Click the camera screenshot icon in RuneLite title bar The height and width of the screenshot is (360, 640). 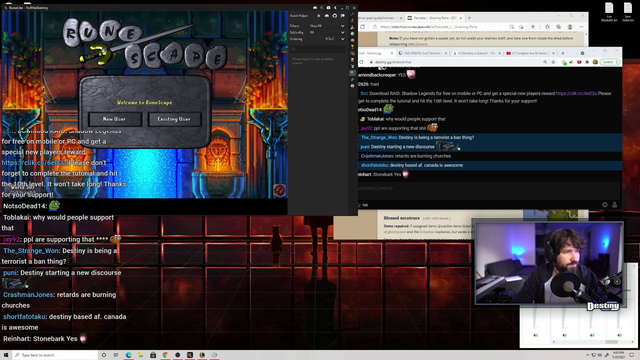point(329,8)
